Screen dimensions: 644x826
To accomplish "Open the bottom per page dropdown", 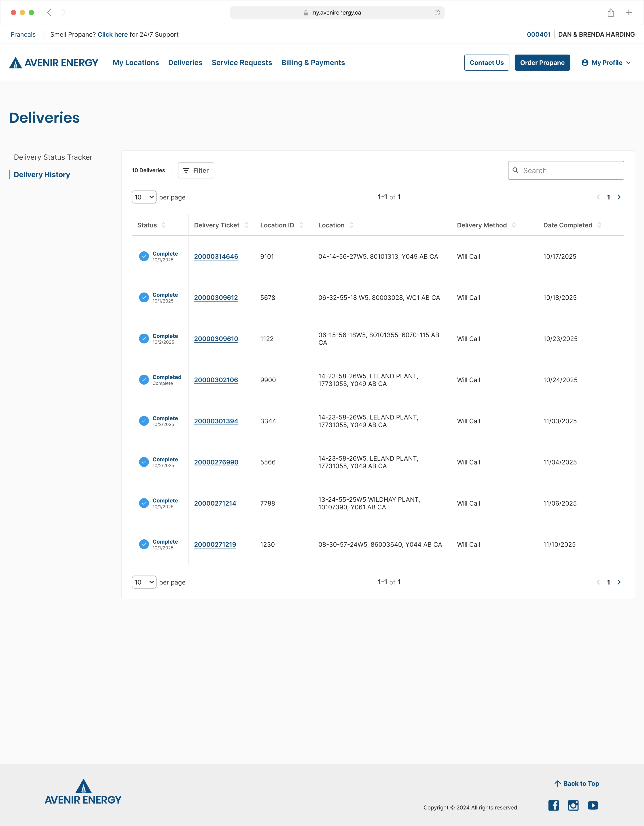I will pos(144,582).
